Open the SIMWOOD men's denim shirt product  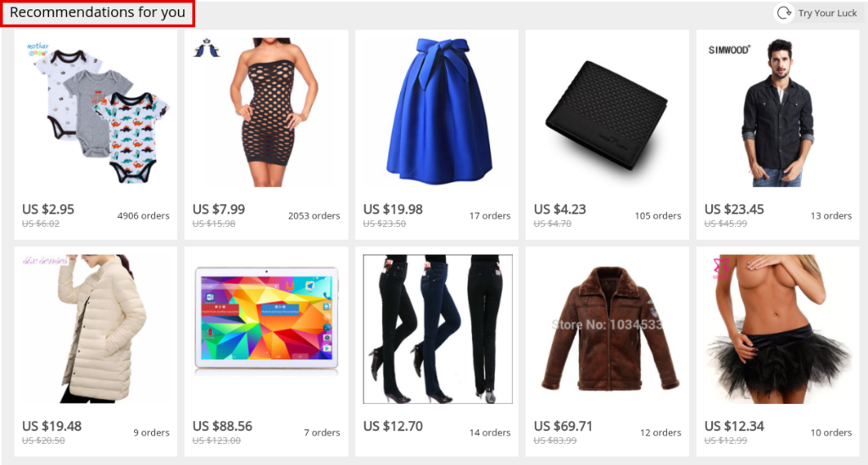coord(778,113)
